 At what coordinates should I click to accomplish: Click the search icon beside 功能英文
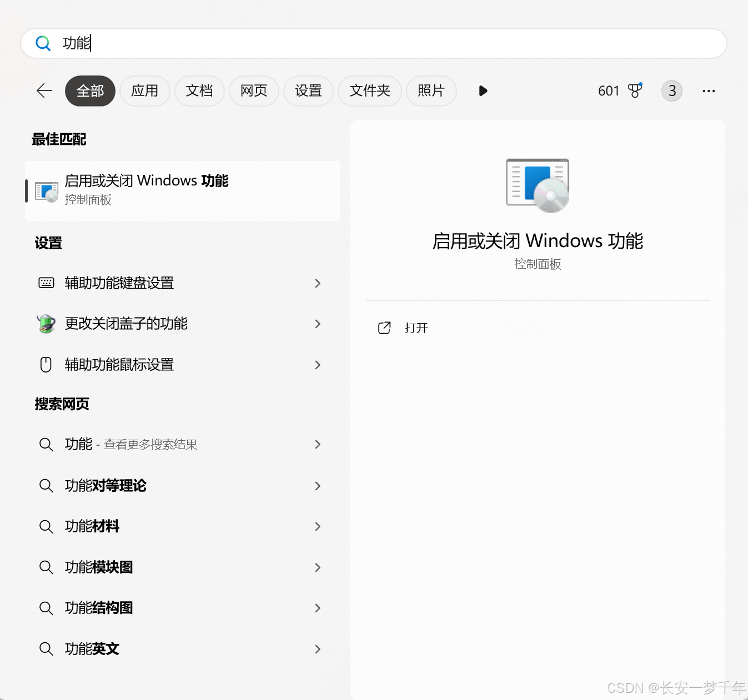pos(46,649)
